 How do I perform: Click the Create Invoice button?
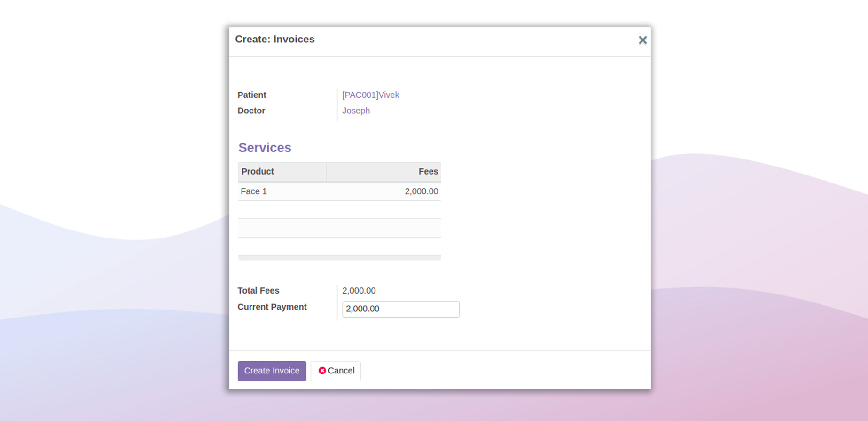272,371
